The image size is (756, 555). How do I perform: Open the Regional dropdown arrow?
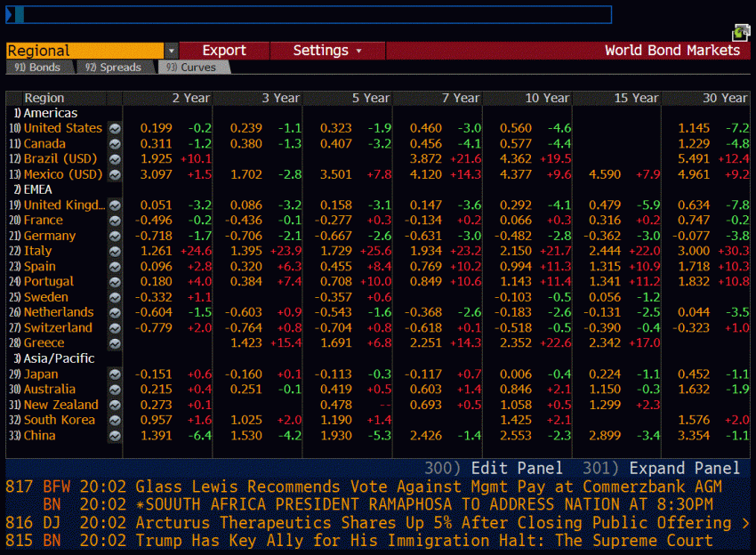click(x=171, y=51)
